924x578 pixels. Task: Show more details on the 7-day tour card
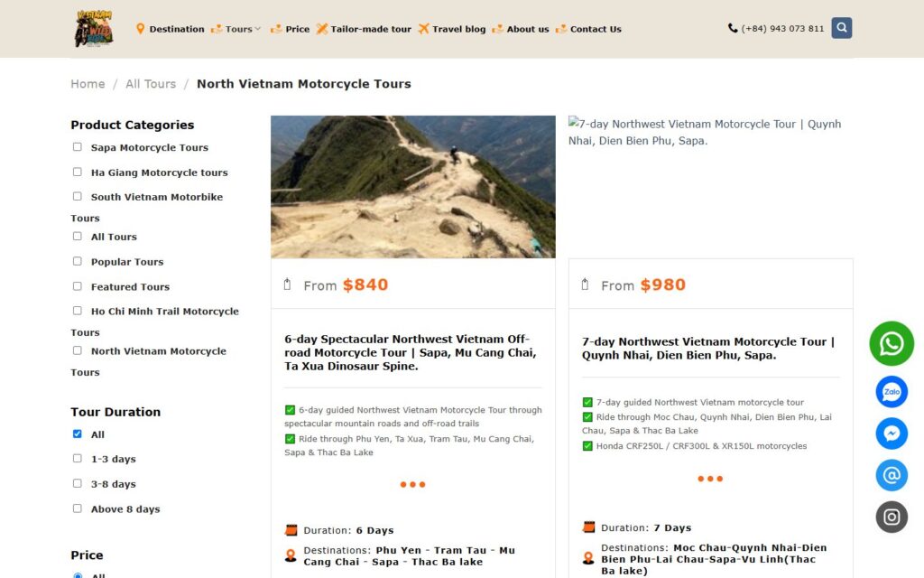[710, 479]
